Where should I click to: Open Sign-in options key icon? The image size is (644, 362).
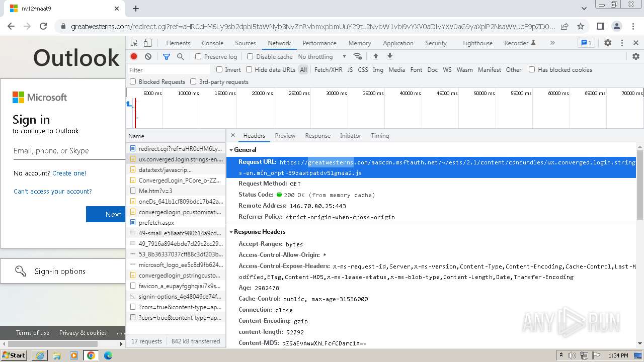point(21,271)
